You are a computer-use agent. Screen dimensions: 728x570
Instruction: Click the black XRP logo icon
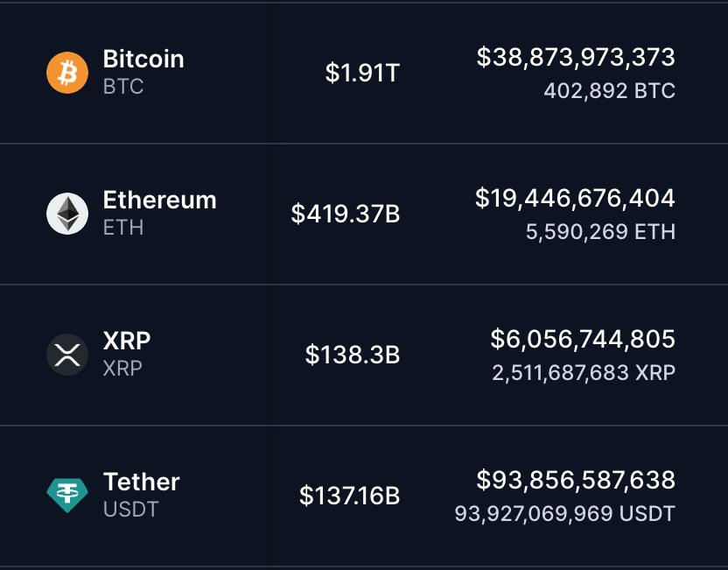pyautogui.click(x=66, y=354)
